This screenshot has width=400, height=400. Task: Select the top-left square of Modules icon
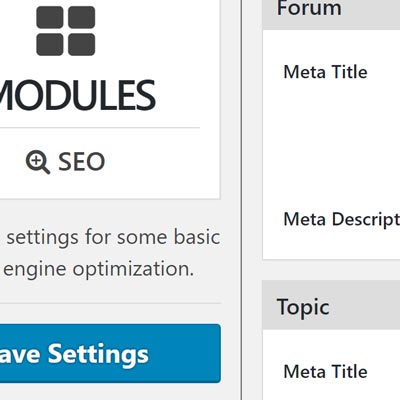[50, 17]
